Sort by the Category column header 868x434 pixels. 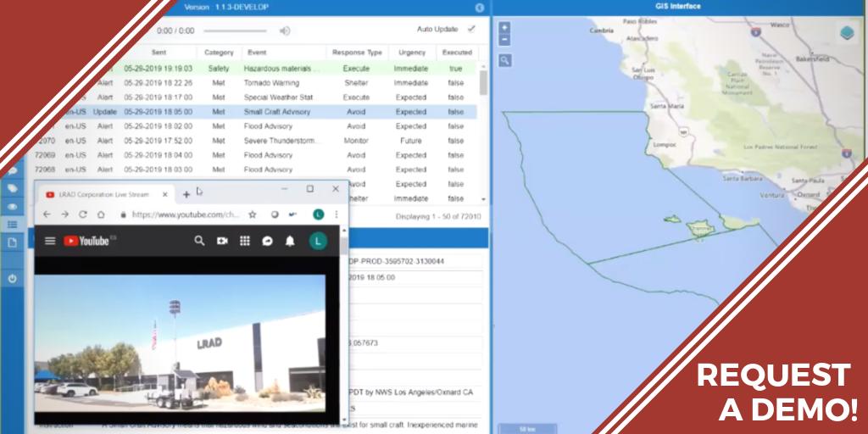(x=219, y=53)
